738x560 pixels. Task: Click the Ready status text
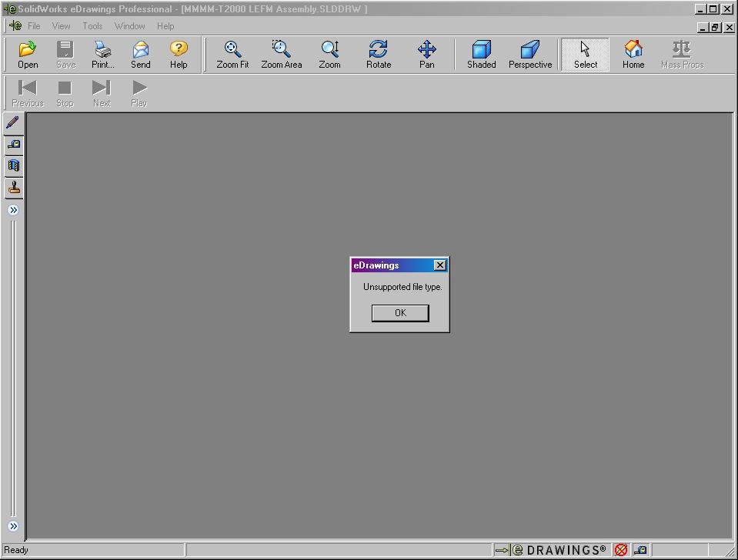click(16, 550)
